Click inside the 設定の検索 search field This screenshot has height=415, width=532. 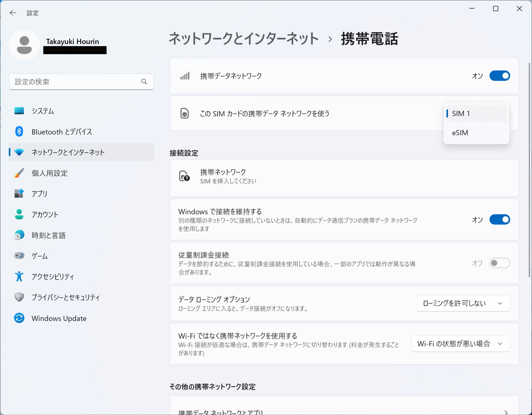pyautogui.click(x=69, y=81)
